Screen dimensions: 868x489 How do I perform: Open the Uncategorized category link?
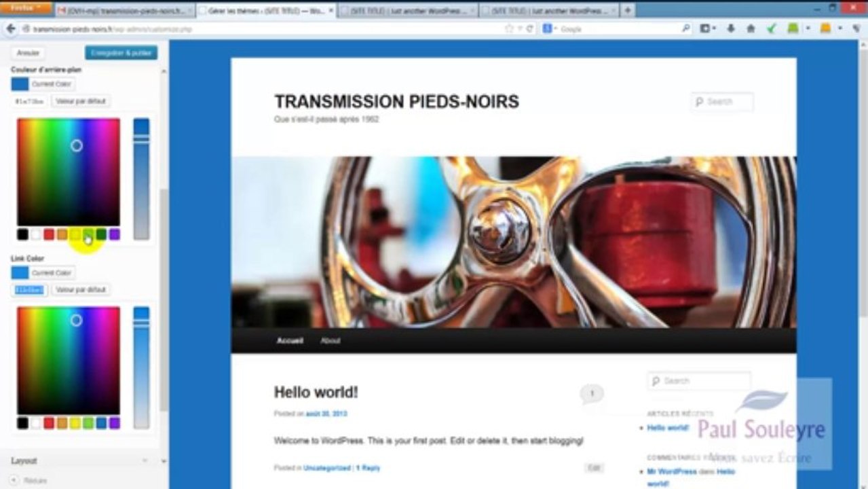[x=327, y=468]
